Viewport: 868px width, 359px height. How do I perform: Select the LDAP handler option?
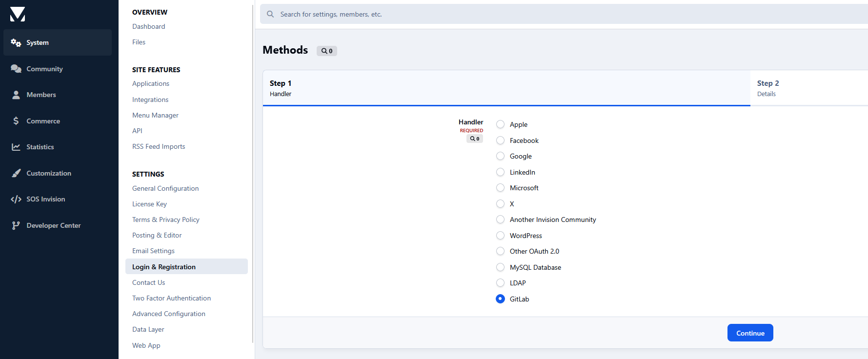(500, 283)
